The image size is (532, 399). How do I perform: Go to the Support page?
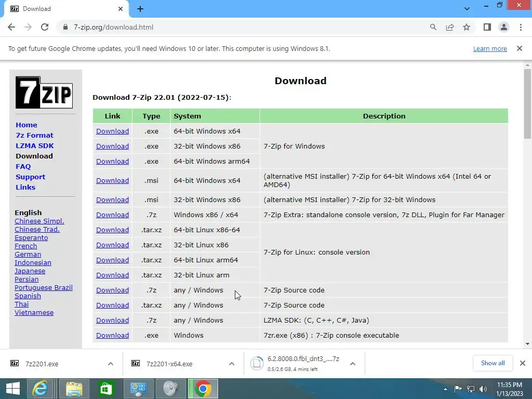(x=30, y=177)
